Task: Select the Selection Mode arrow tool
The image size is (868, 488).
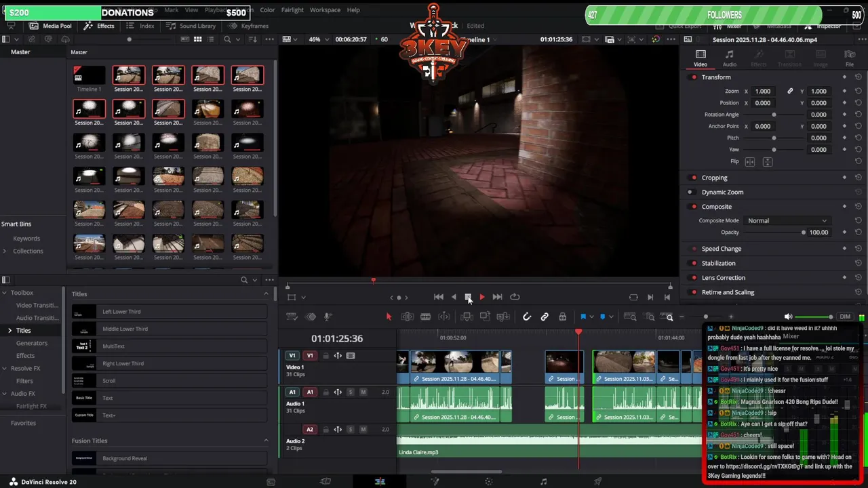Action: coord(389,317)
